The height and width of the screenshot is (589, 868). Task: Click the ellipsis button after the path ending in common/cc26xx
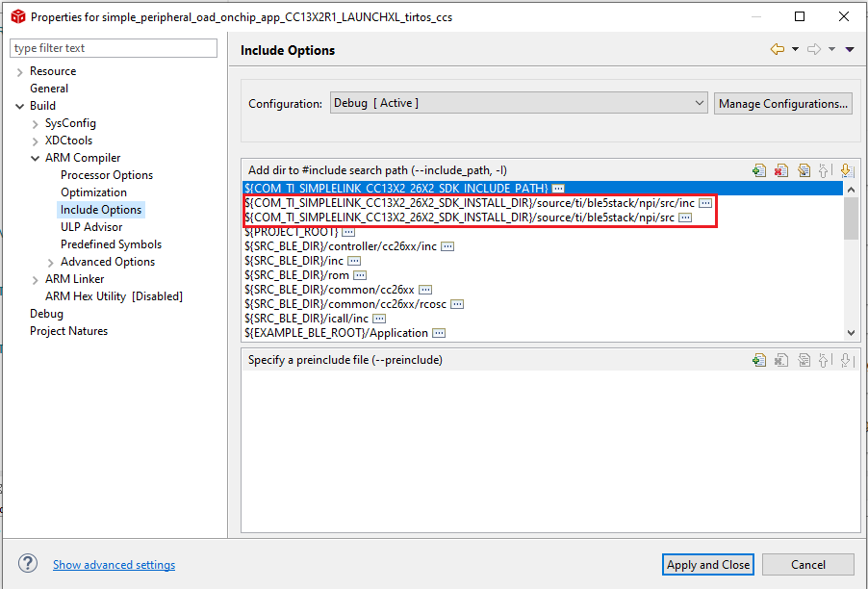pyautogui.click(x=425, y=290)
